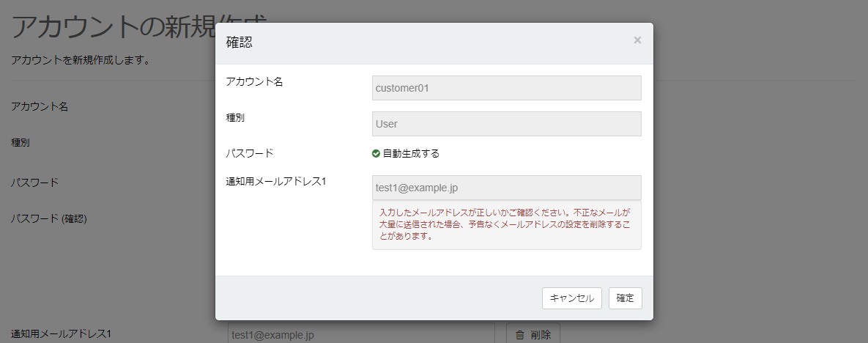
Task: Click the background page's test1@example.jp input
Action: pos(361,334)
